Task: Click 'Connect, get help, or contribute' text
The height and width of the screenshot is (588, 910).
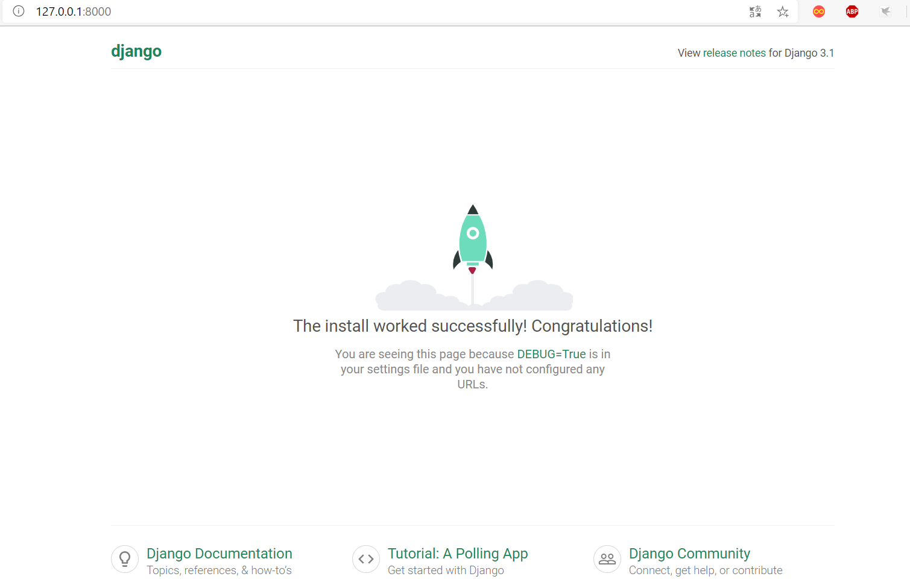Action: 706,571
